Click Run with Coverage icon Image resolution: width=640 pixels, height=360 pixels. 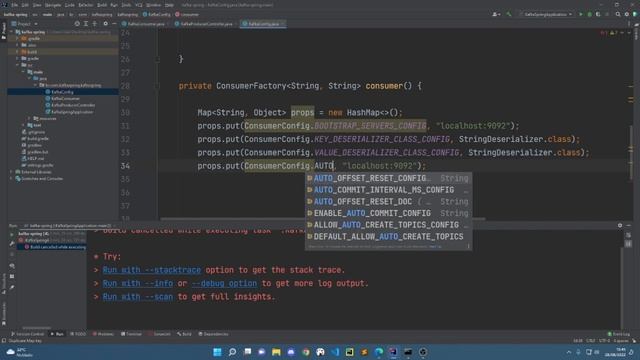tap(598, 14)
